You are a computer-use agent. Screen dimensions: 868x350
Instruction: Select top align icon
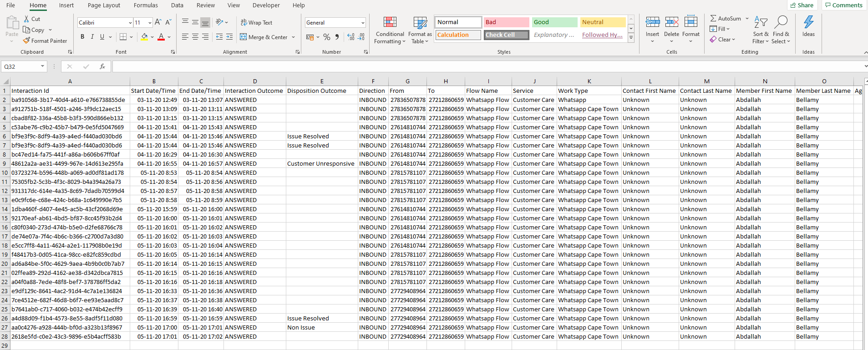pos(185,22)
